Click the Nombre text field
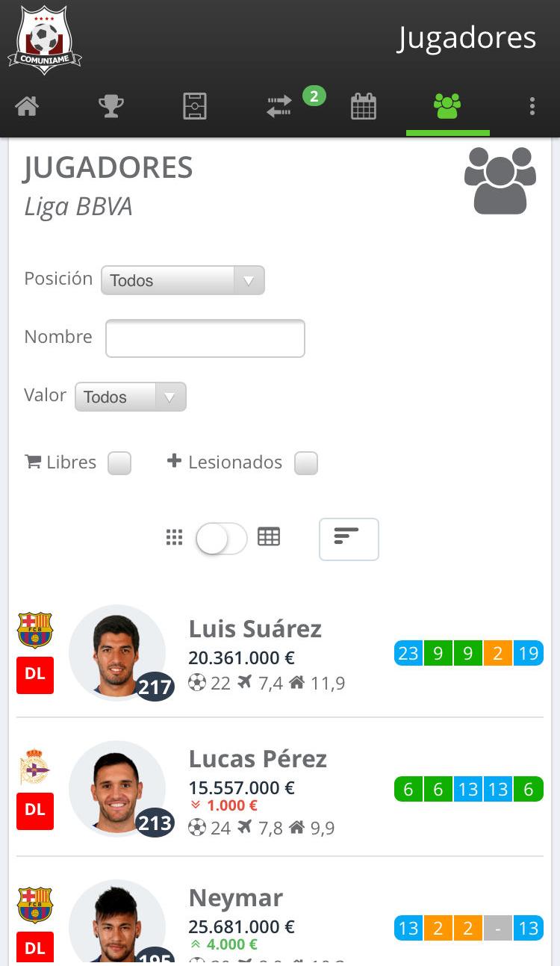The width and height of the screenshot is (560, 966). coord(205,338)
